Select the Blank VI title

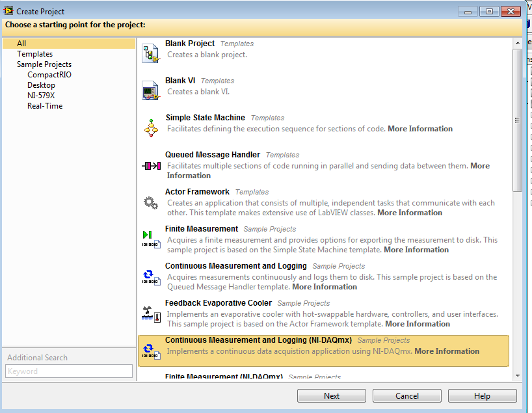[x=180, y=81]
